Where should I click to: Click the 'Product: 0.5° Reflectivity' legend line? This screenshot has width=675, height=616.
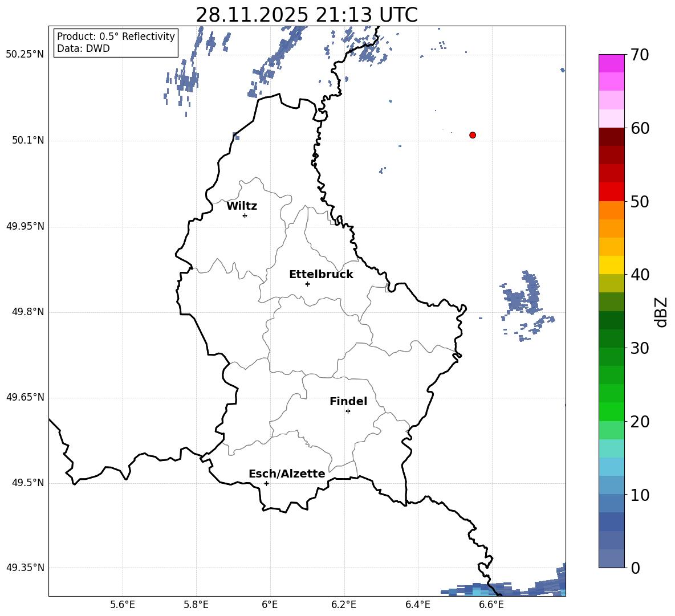coord(116,36)
